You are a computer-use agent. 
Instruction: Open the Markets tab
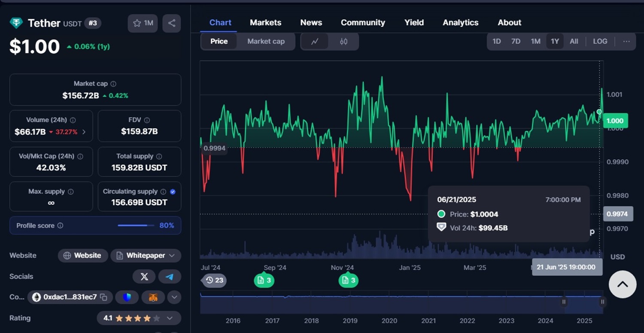pos(266,23)
